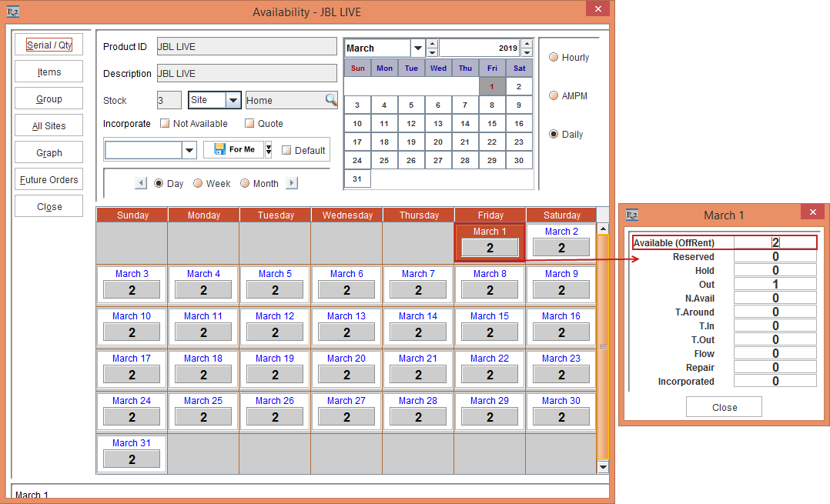Viewport: 830px width, 504px height.
Task: Click the Home site search magnifier icon
Action: (x=331, y=99)
